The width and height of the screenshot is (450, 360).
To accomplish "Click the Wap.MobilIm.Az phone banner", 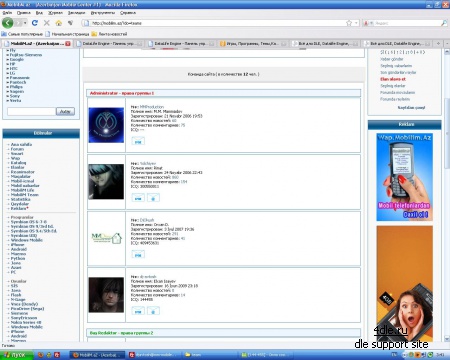I will pos(404,177).
